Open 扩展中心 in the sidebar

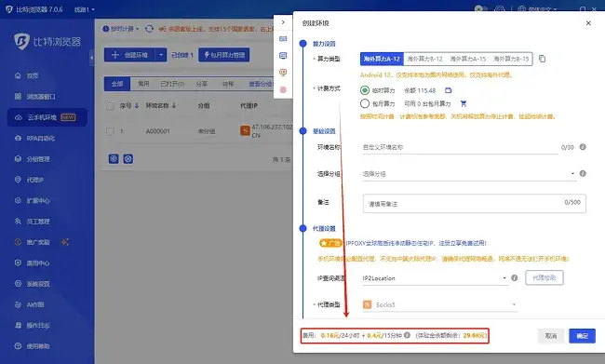coord(33,201)
